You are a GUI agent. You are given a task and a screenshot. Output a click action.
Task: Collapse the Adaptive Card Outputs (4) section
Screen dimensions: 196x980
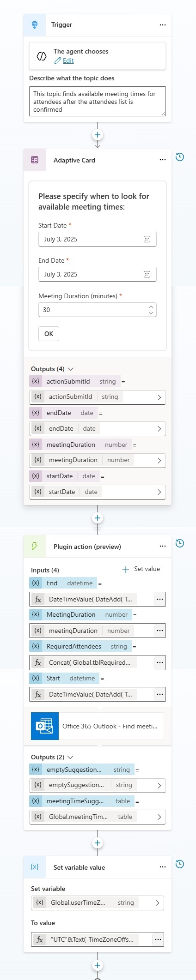point(71,369)
